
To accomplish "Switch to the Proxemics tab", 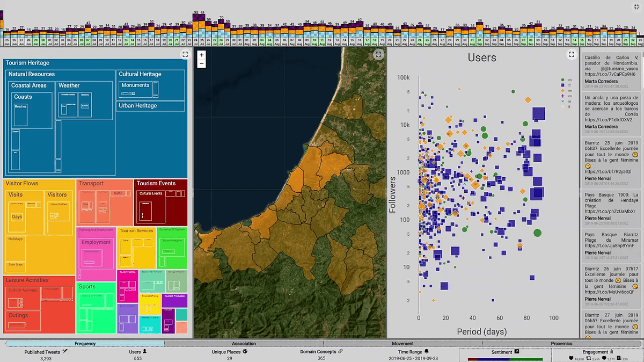I will click(561, 344).
